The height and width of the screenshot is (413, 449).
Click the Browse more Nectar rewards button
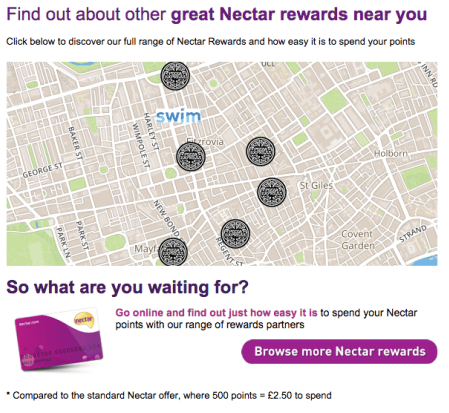(x=339, y=352)
